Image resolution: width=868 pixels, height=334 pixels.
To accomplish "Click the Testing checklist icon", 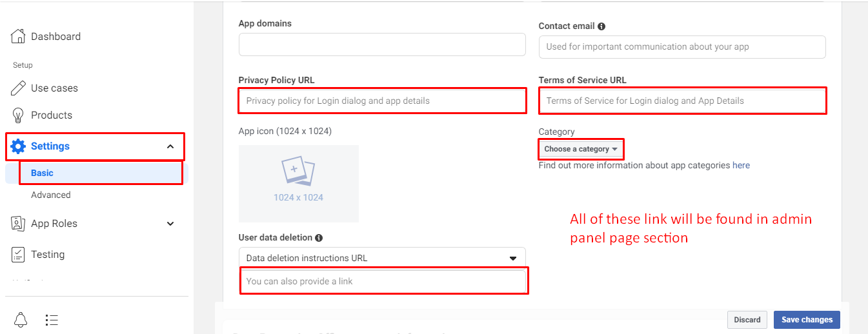I will 18,254.
